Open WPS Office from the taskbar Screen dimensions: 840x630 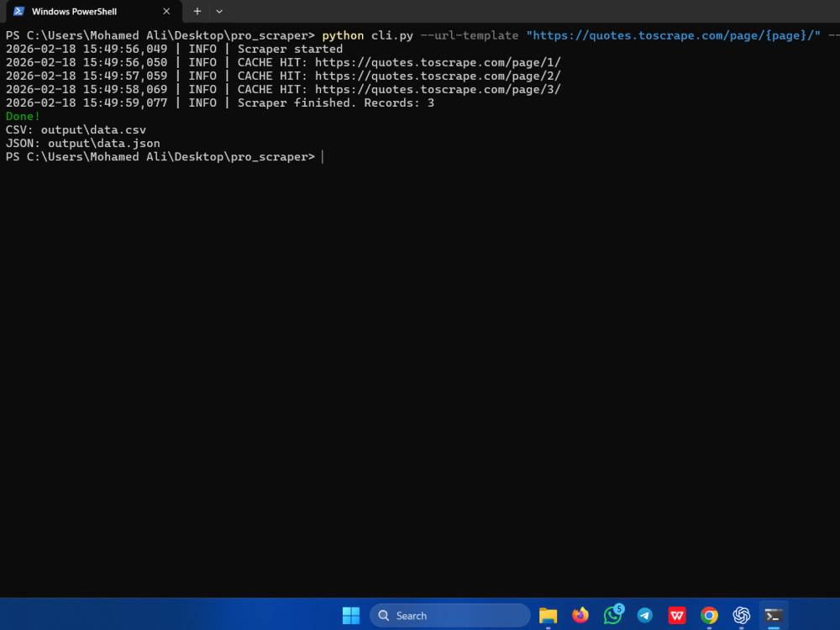pyautogui.click(x=677, y=616)
